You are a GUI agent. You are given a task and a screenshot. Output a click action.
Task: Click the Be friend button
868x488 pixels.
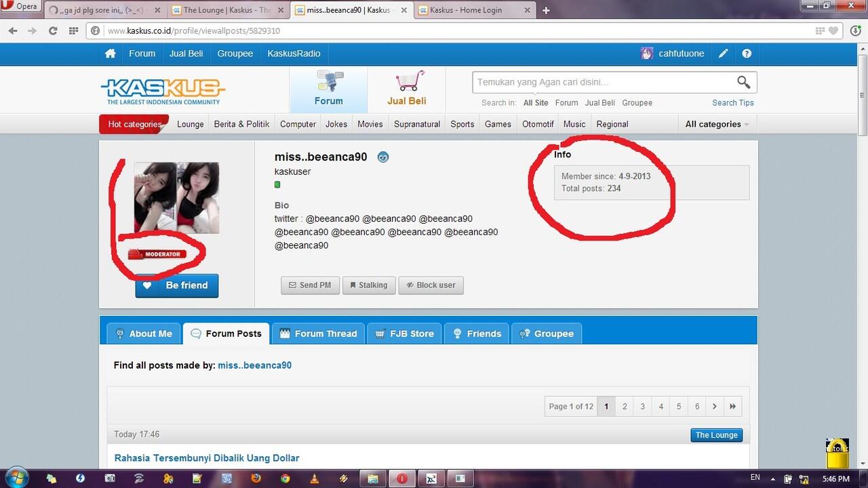click(177, 285)
